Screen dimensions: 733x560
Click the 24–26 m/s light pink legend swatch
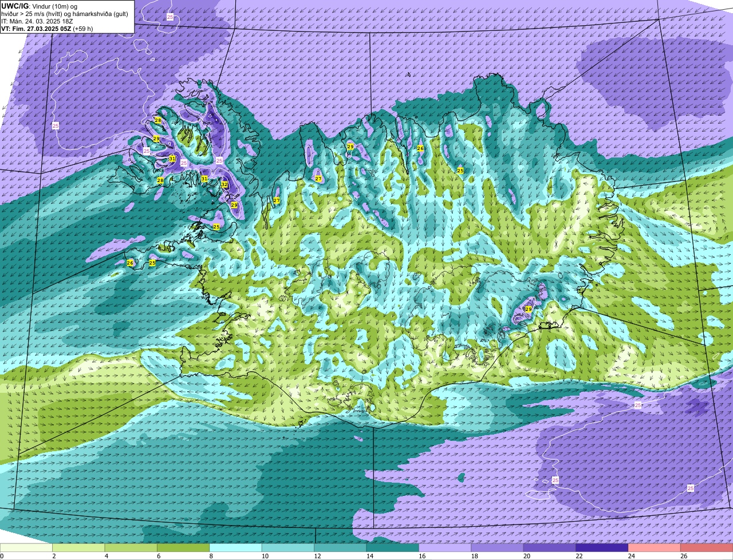coord(655,547)
